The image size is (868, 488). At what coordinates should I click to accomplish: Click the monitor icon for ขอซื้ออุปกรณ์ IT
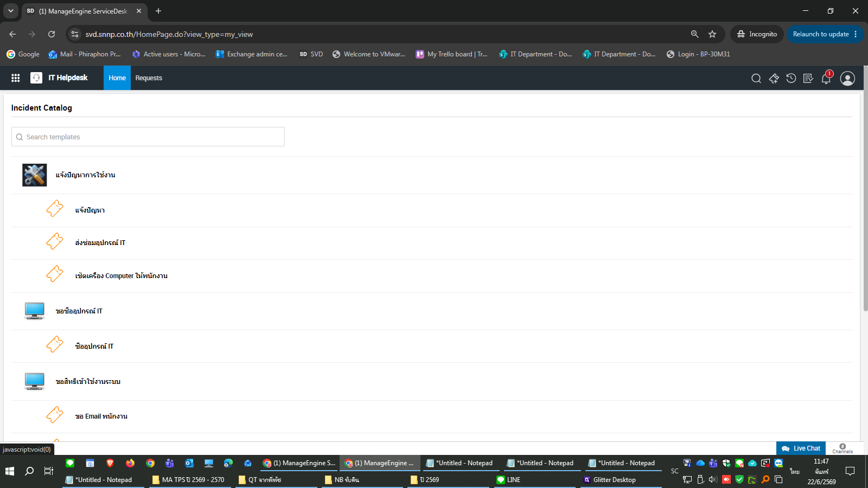pyautogui.click(x=34, y=311)
